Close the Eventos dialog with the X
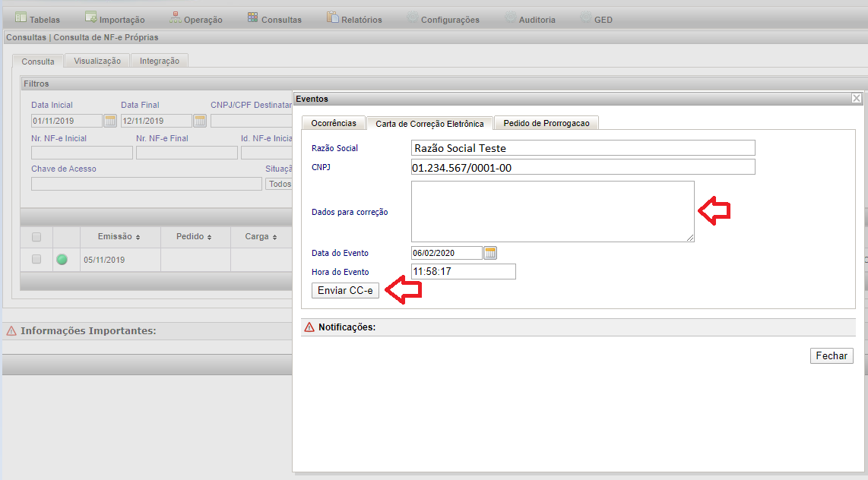 pos(857,98)
